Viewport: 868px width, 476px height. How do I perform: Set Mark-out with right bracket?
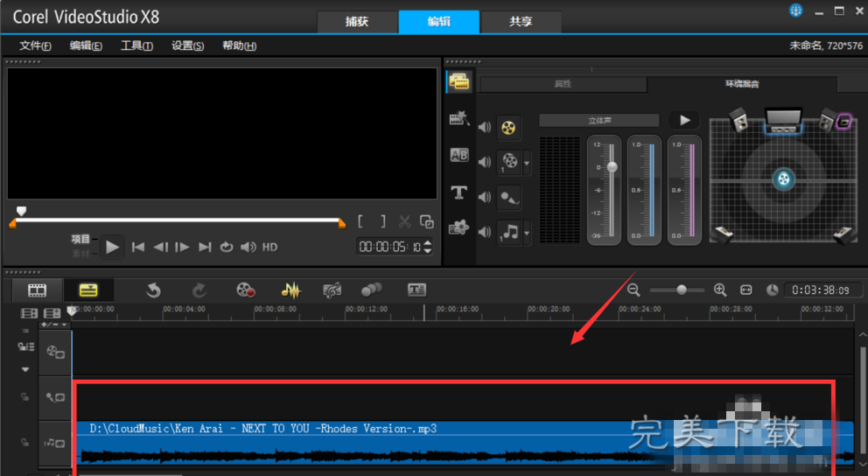tap(383, 222)
